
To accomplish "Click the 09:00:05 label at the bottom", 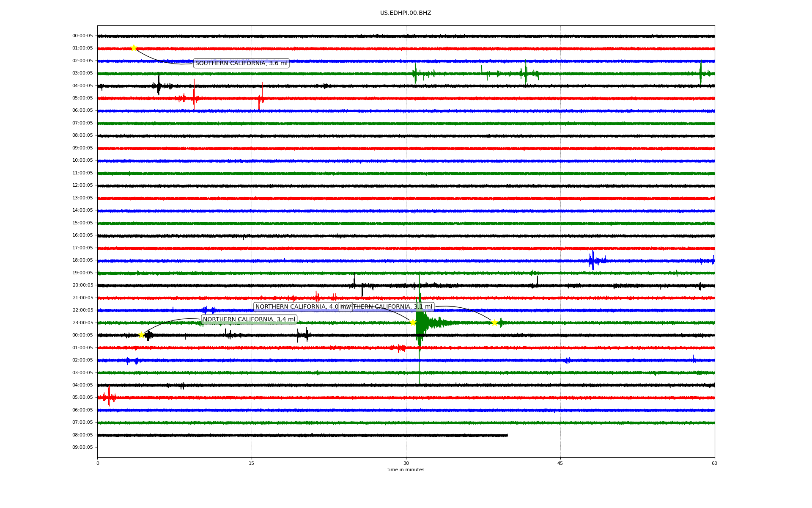I will [82, 447].
